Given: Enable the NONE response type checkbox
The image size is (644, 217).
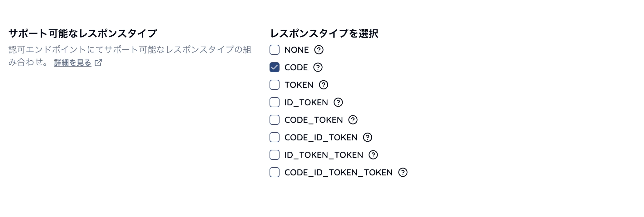Looking at the screenshot, I should coord(275,50).
